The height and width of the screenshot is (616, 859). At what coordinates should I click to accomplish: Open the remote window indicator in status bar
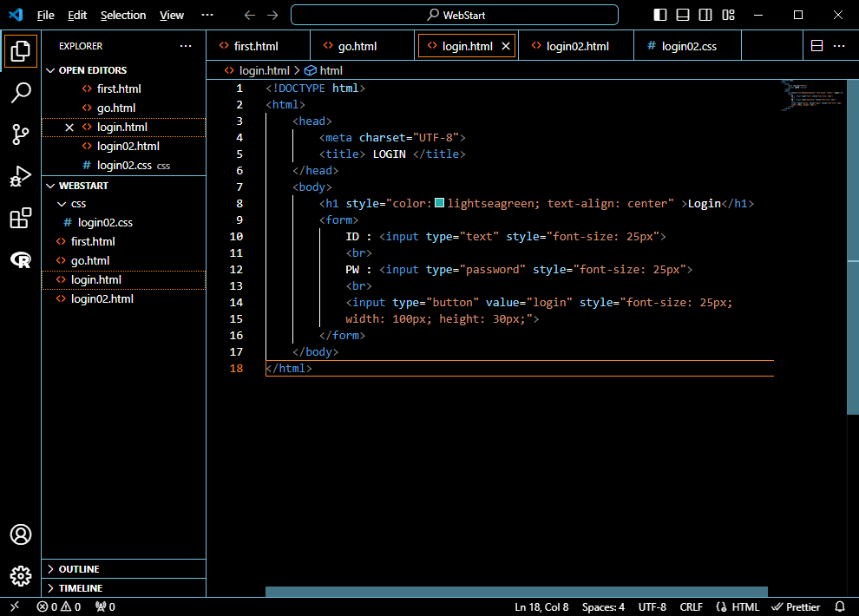15,606
